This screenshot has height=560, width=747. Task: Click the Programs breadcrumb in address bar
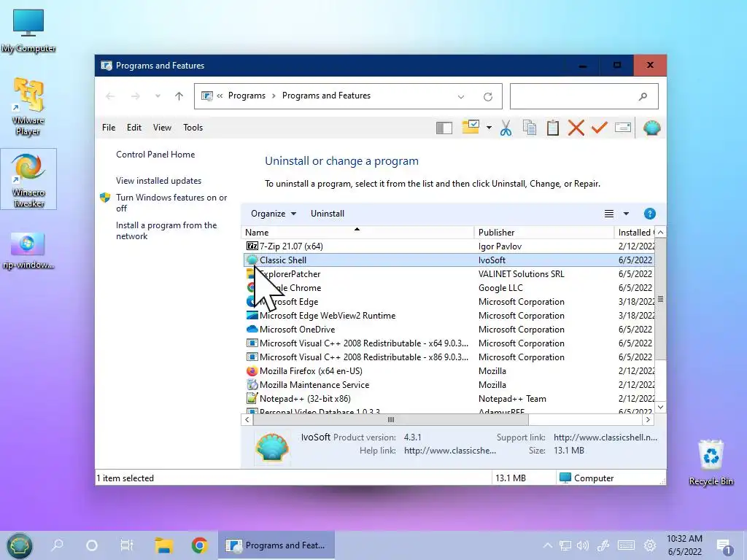tap(247, 96)
